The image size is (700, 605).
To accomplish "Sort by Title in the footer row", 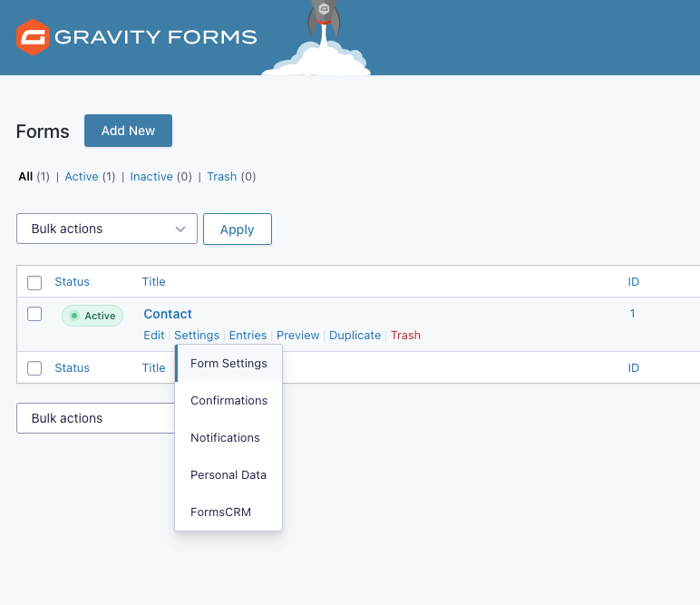I will [x=153, y=368].
